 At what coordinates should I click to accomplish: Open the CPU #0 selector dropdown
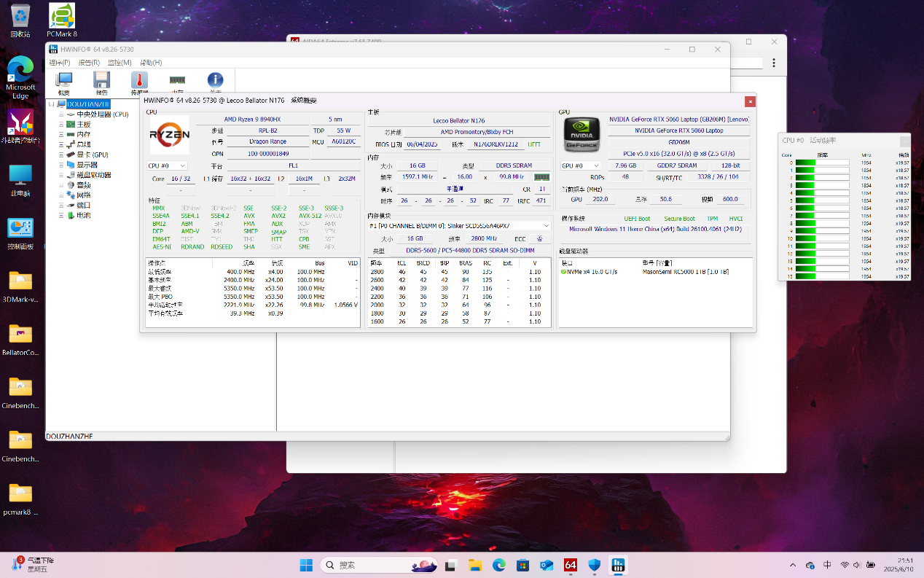coord(167,165)
